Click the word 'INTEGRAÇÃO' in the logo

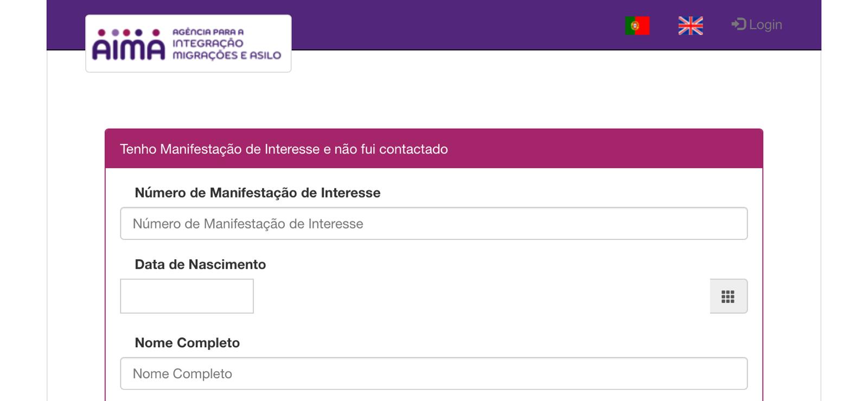coord(208,43)
